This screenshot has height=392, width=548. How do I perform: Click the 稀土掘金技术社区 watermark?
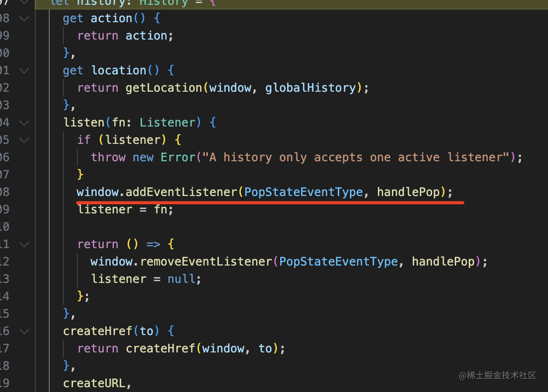tap(498, 376)
